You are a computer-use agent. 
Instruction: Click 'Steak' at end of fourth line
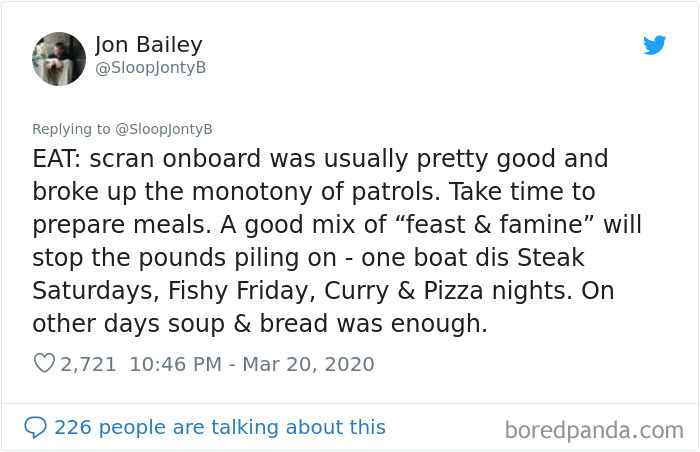pos(551,259)
